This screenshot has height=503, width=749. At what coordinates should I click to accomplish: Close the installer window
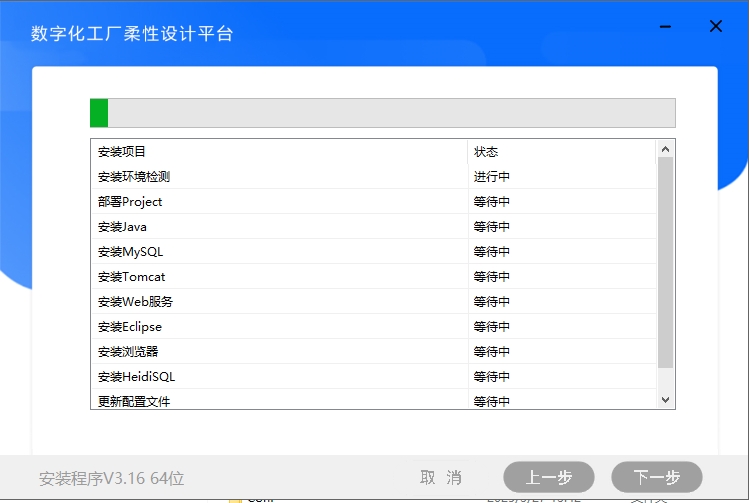pos(716,26)
